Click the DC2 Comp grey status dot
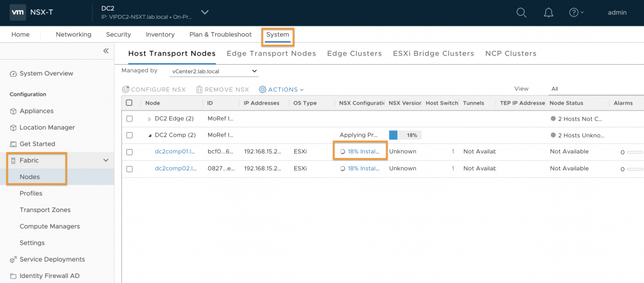Image resolution: width=644 pixels, height=283 pixels. pyautogui.click(x=553, y=135)
